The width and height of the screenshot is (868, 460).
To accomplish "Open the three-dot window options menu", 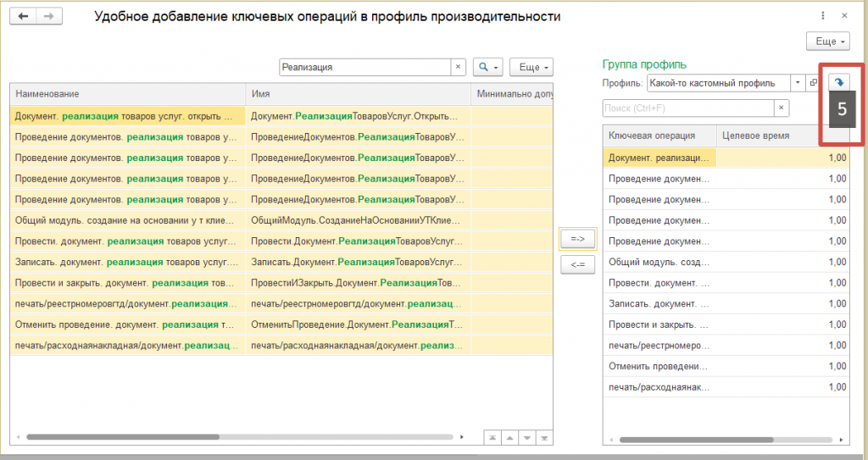I will pyautogui.click(x=823, y=17).
